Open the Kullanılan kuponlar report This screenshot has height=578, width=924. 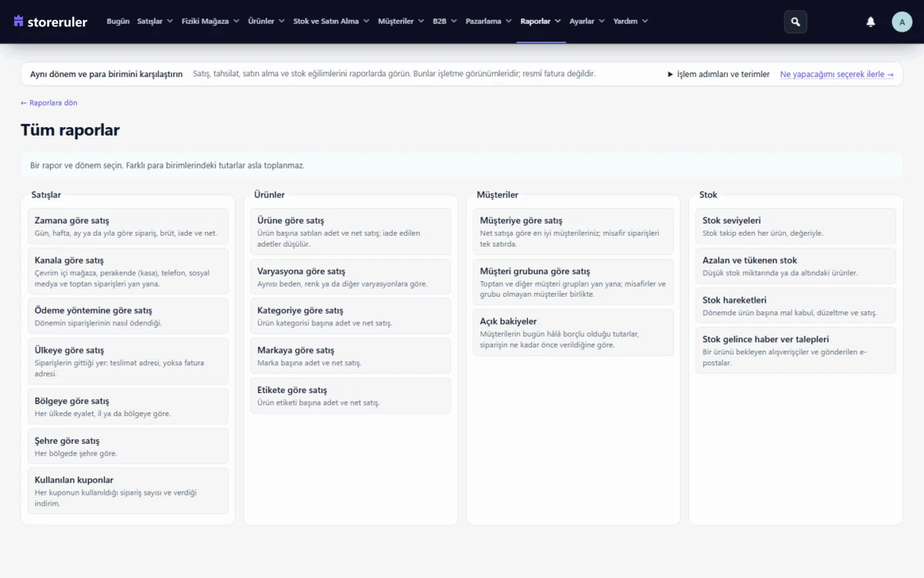[128, 491]
